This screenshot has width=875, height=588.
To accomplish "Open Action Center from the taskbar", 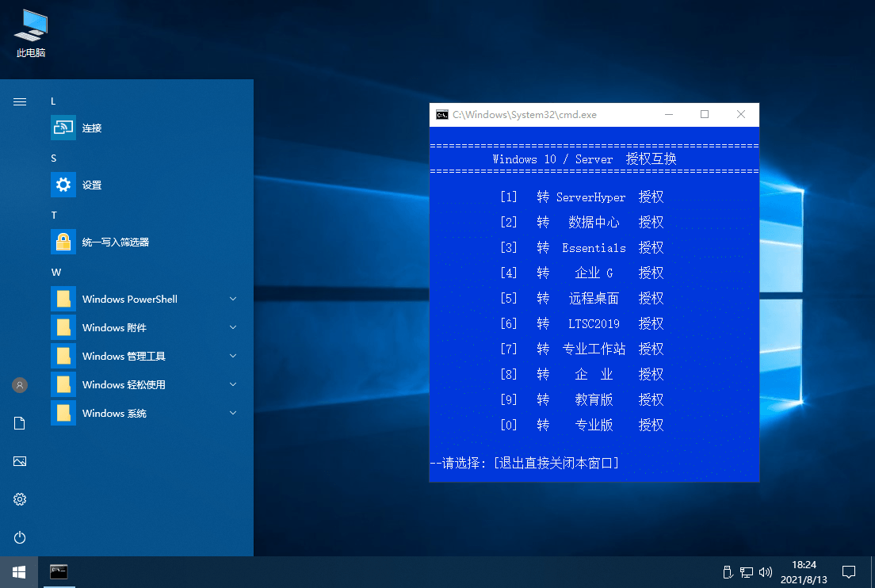I will (x=848, y=571).
